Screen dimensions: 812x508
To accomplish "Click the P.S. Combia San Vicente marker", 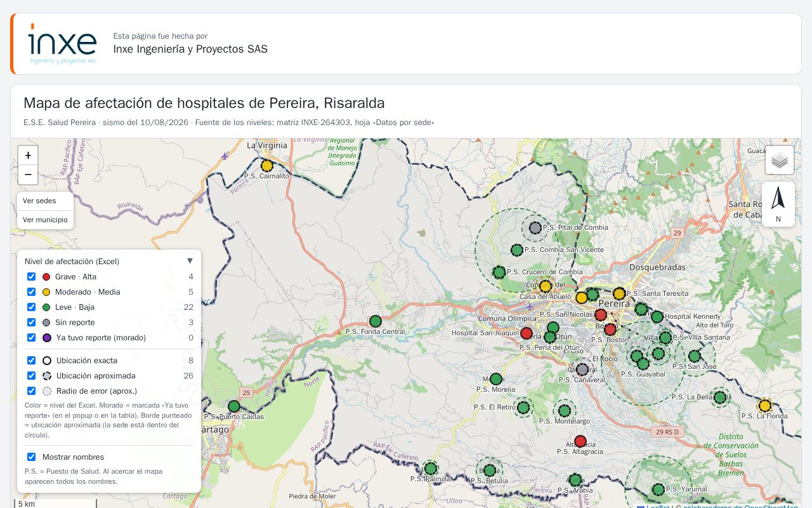I will pos(517,250).
